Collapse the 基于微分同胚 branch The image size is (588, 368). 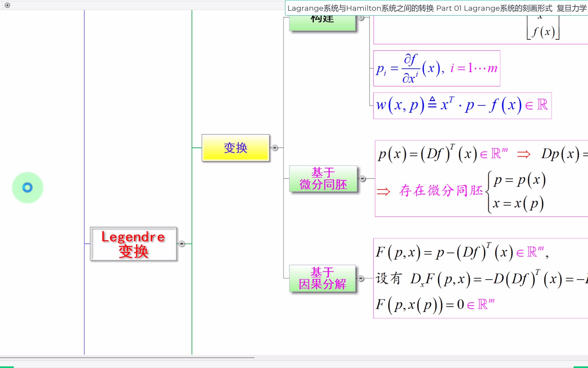[363, 179]
